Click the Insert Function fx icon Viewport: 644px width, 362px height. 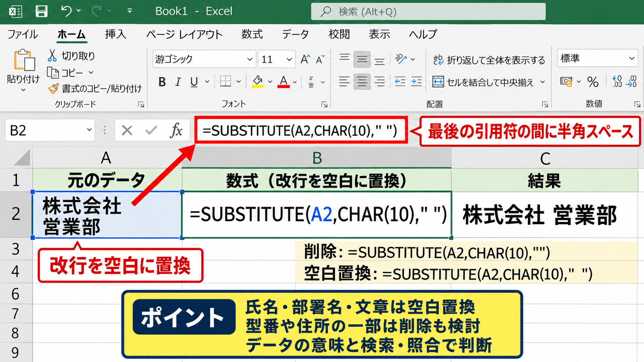pyautogui.click(x=176, y=130)
